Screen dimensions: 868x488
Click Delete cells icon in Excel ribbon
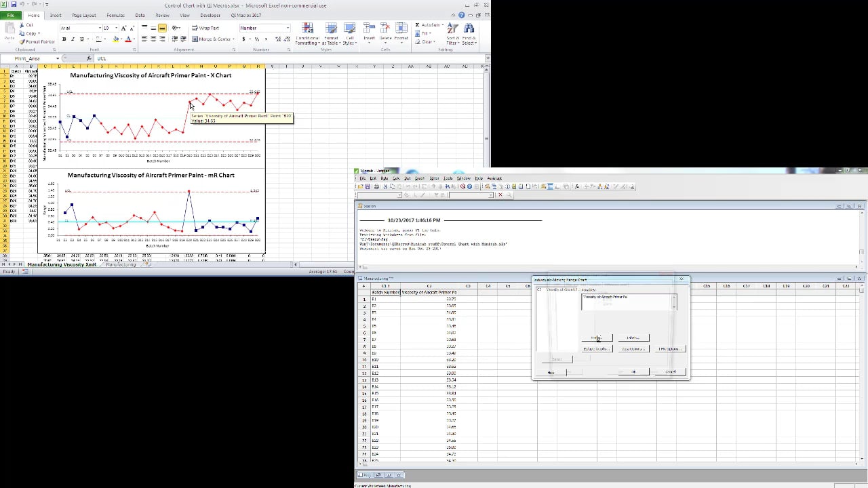tap(385, 33)
